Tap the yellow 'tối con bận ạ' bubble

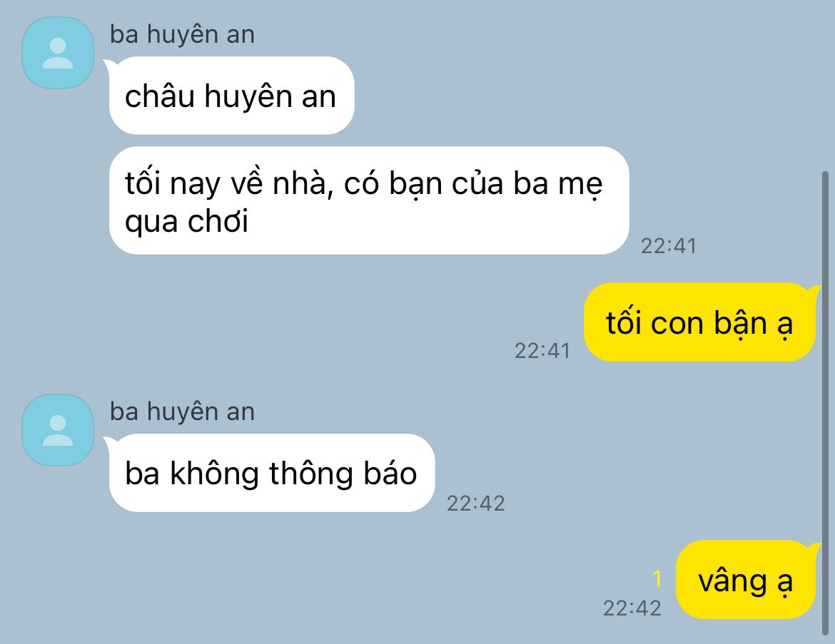[699, 322]
